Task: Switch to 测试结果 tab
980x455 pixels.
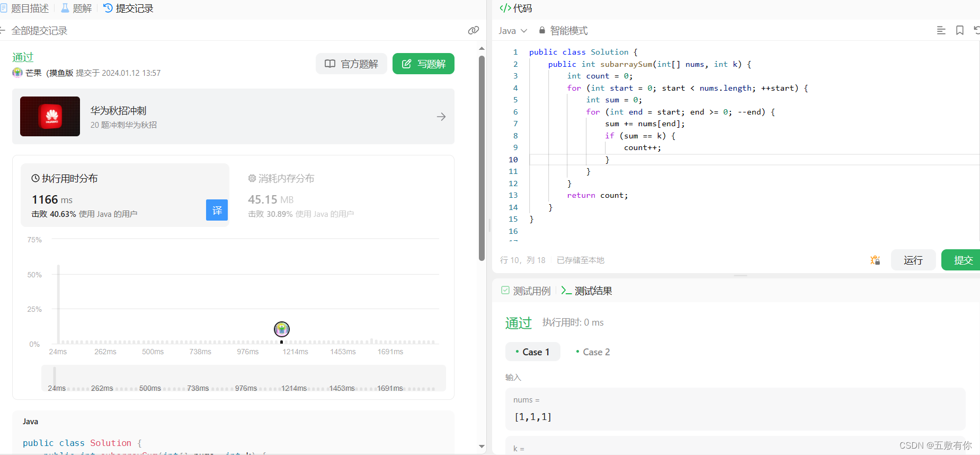Action: pos(587,291)
